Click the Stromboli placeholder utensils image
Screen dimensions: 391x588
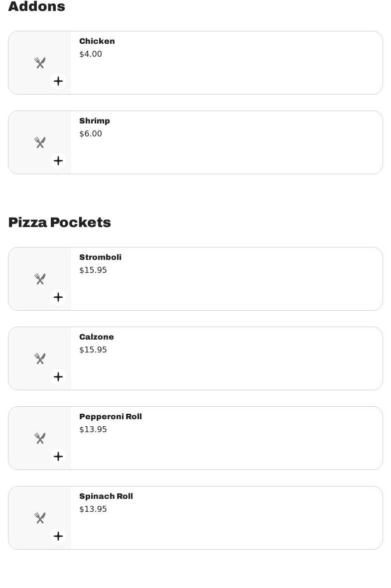(40, 279)
